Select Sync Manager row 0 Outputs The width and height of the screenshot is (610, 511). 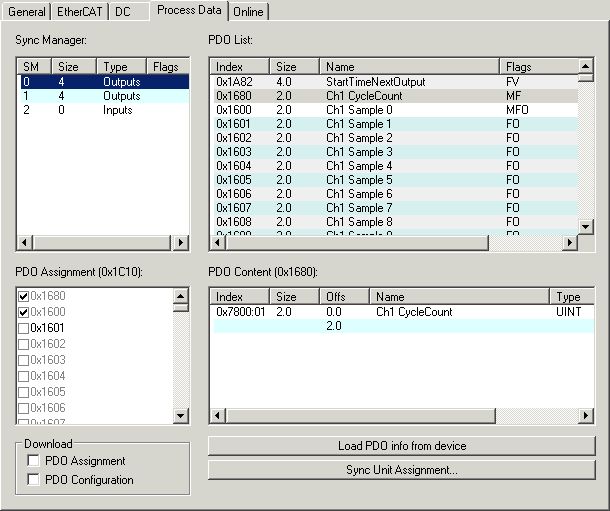tap(105, 82)
